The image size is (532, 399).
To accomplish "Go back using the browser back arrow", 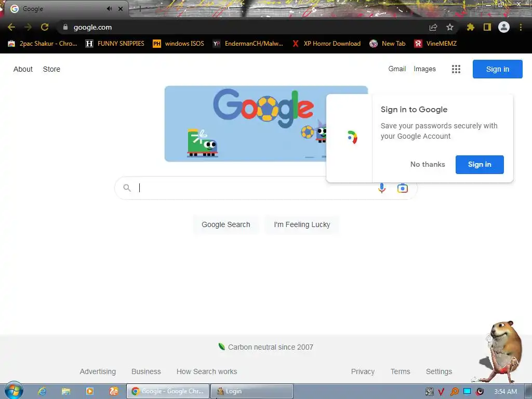I will pyautogui.click(x=11, y=27).
